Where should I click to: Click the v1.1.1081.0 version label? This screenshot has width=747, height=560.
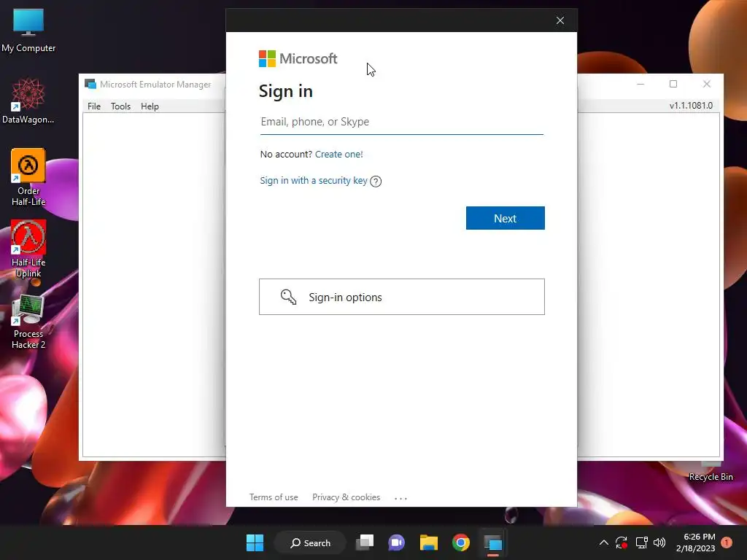point(691,106)
